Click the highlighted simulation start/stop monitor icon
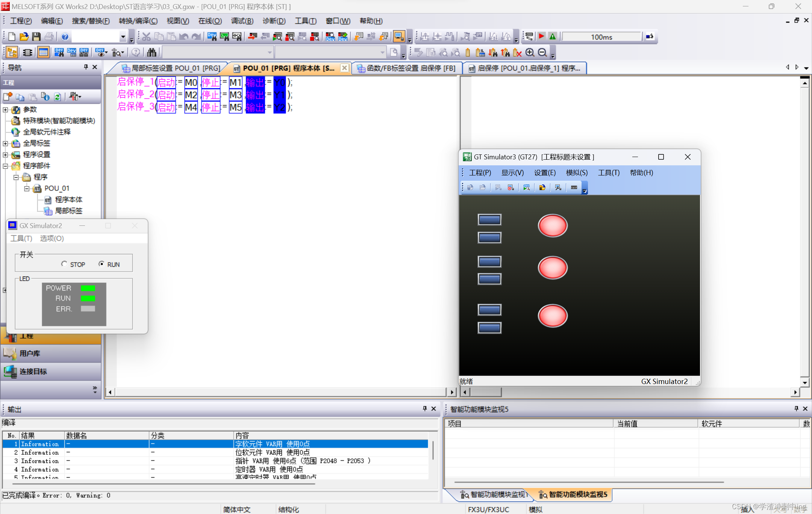Screen dimensions: 812x514 pyautogui.click(x=399, y=36)
